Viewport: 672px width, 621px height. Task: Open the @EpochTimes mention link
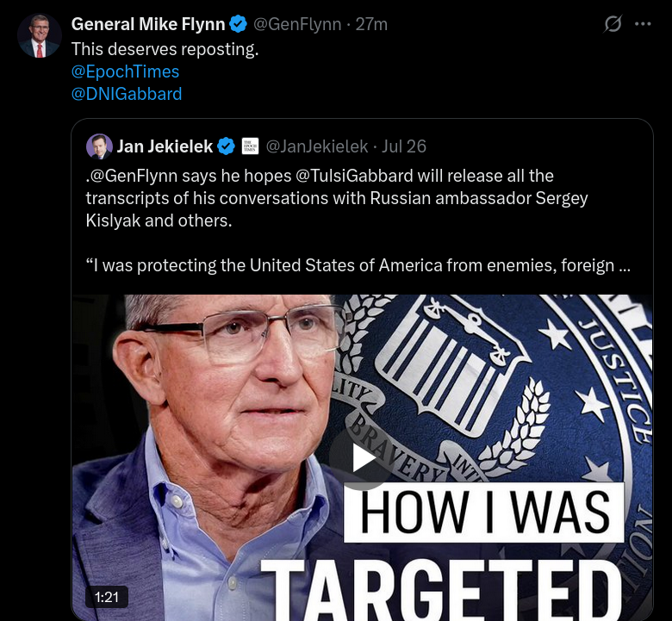pos(125,71)
